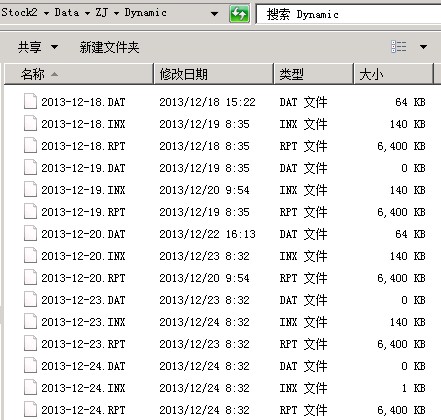
Task: Expand the view options dropdown arrow
Action: click(x=423, y=47)
